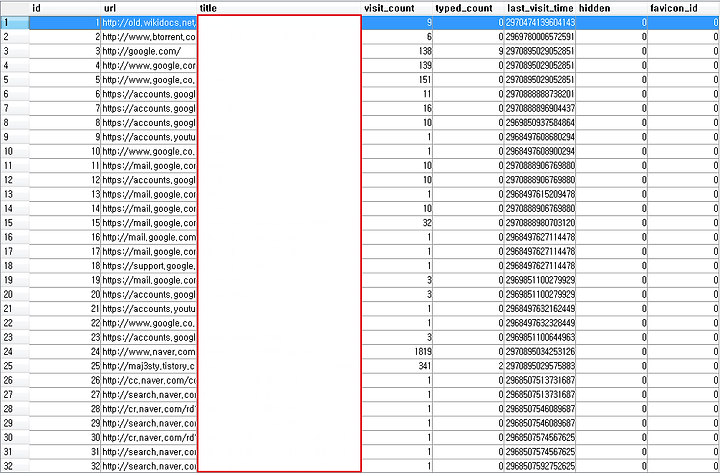Select last_visit_time value 2970895029575883
Image resolution: width=720 pixels, height=473 pixels.
(x=540, y=366)
